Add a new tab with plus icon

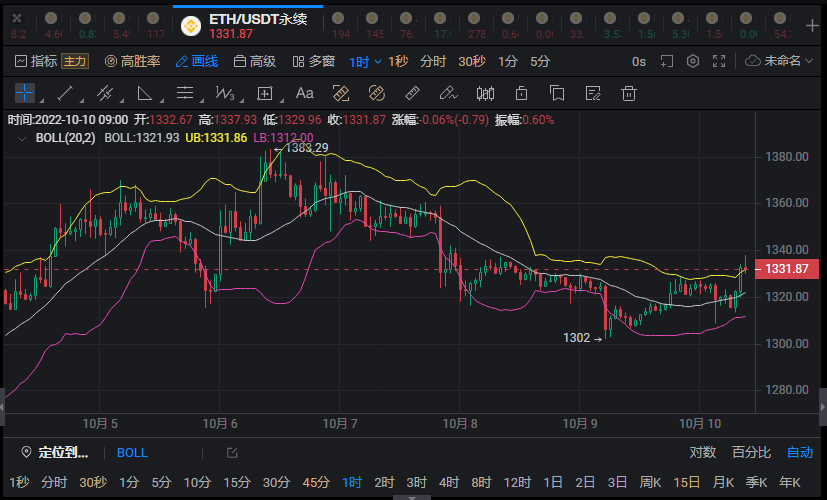click(x=812, y=25)
